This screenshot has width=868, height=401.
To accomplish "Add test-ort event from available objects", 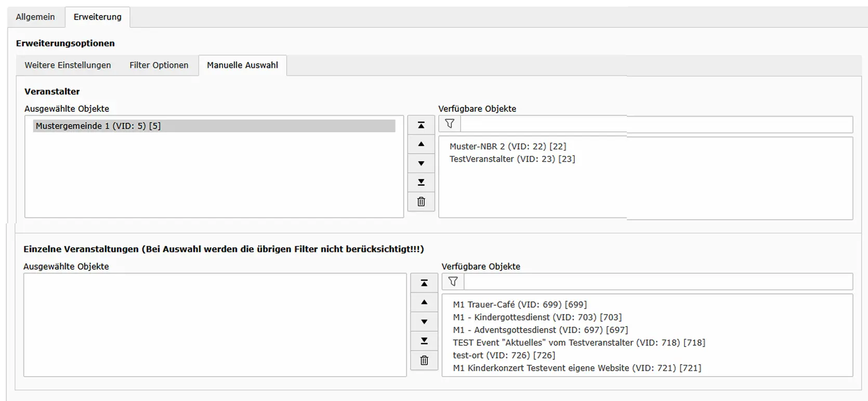I will click(504, 355).
